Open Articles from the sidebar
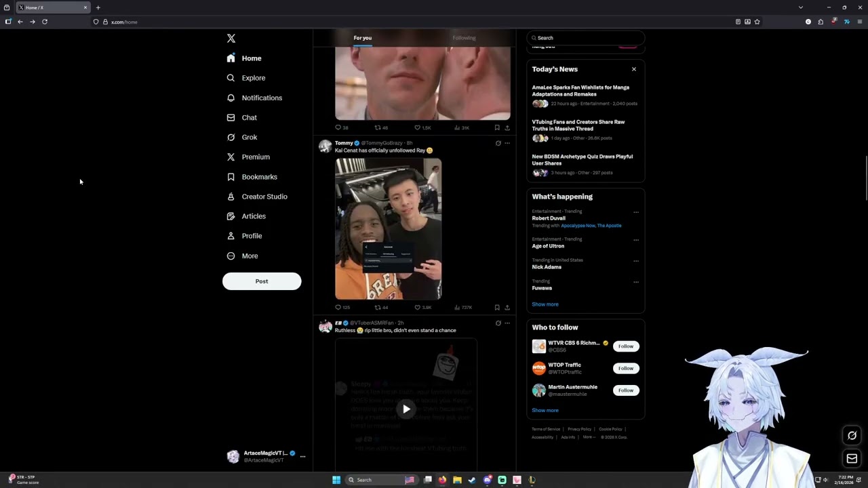Screen dimensions: 868x488 tap(247, 216)
